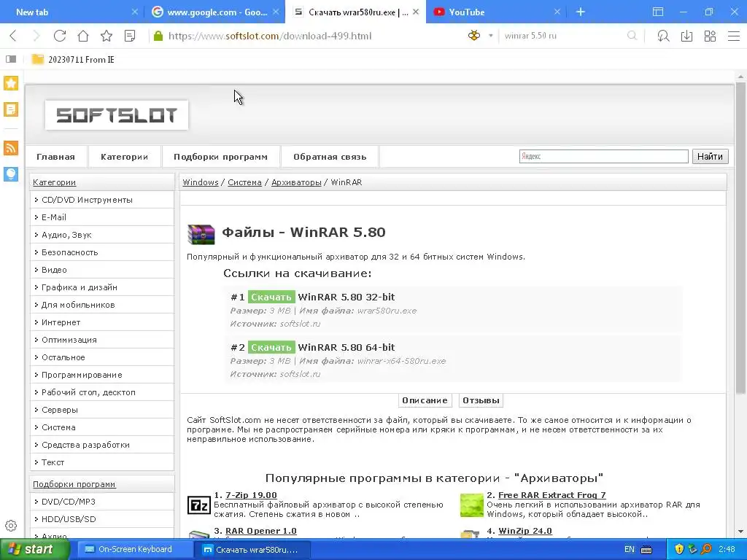
Task: Open the browser hamburger menu
Action: click(734, 36)
